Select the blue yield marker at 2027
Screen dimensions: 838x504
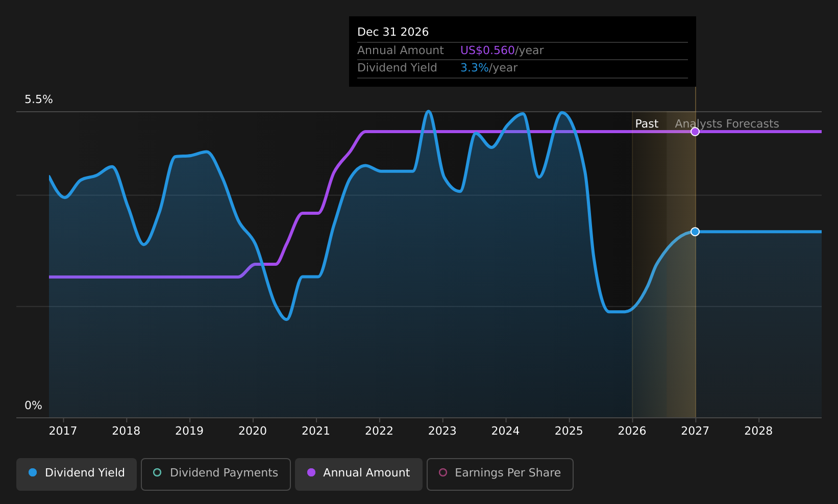pos(695,232)
